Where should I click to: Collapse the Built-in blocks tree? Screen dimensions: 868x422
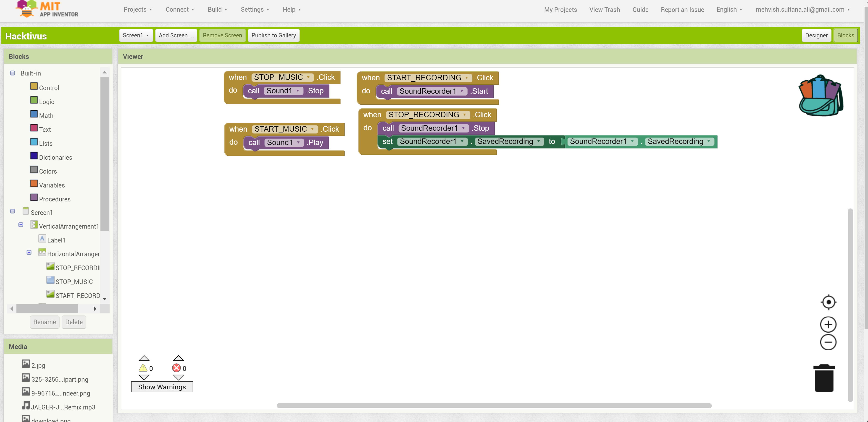pyautogui.click(x=13, y=73)
